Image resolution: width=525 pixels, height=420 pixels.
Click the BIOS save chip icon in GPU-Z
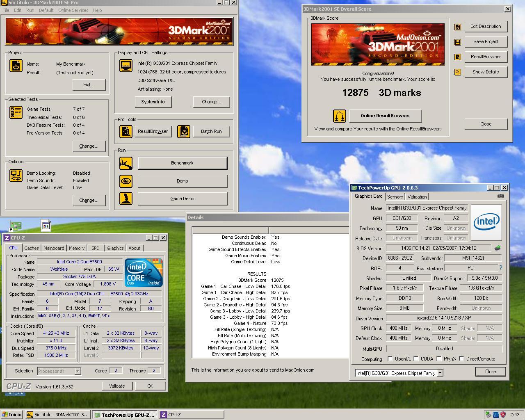[498, 248]
